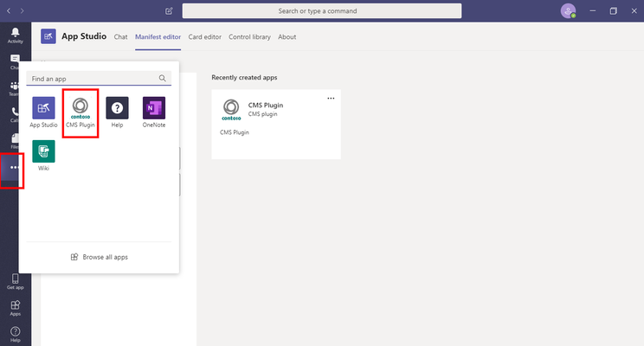Image resolution: width=644 pixels, height=346 pixels.
Task: Open the Apps store icon in sidebar
Action: (x=16, y=308)
